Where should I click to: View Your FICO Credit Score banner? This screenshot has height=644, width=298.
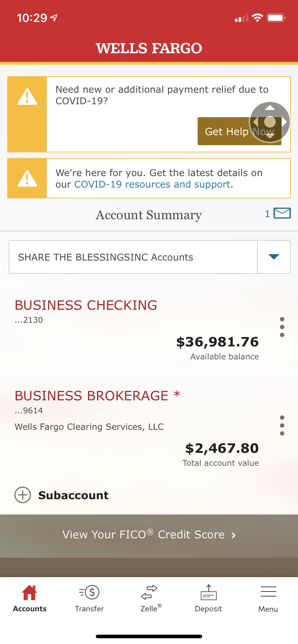(x=149, y=535)
